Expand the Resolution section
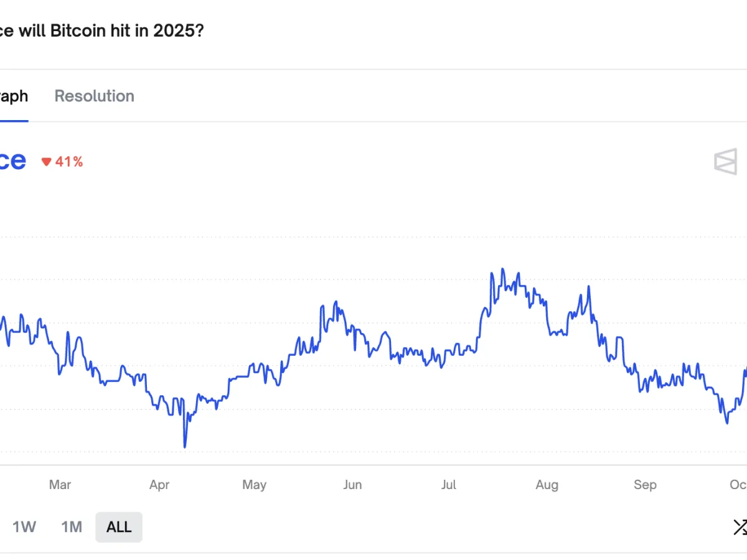Image resolution: width=747 pixels, height=560 pixels. click(94, 96)
